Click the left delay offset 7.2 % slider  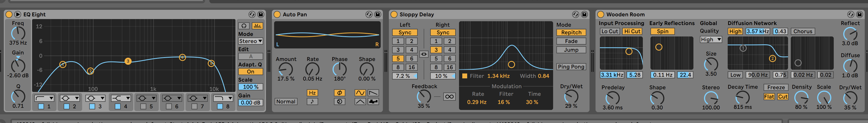[405, 76]
